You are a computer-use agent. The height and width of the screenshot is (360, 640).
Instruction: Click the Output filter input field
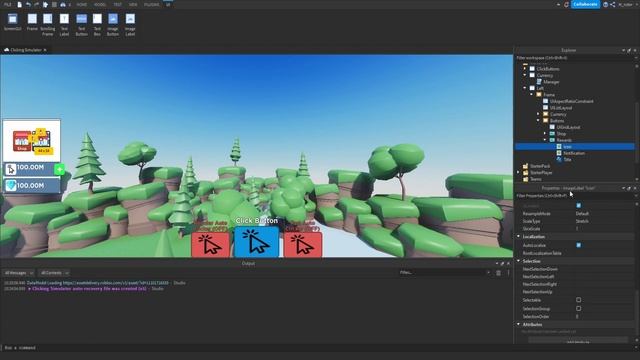[444, 273]
